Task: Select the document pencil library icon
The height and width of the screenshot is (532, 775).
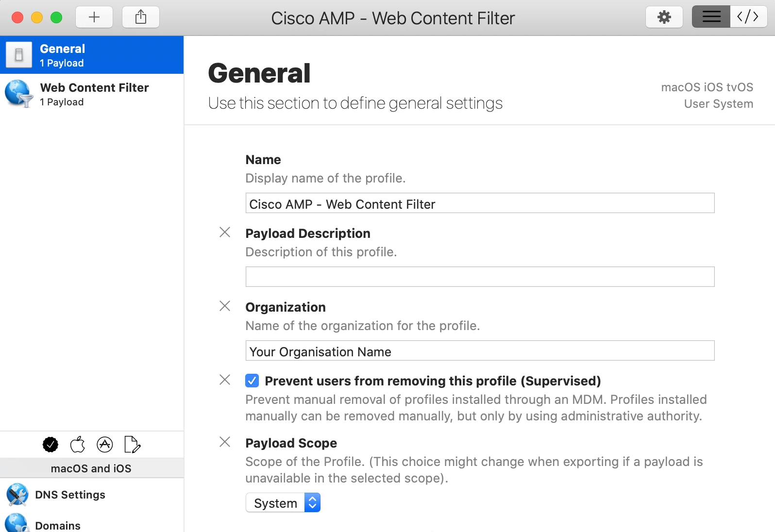Action: coord(132,445)
